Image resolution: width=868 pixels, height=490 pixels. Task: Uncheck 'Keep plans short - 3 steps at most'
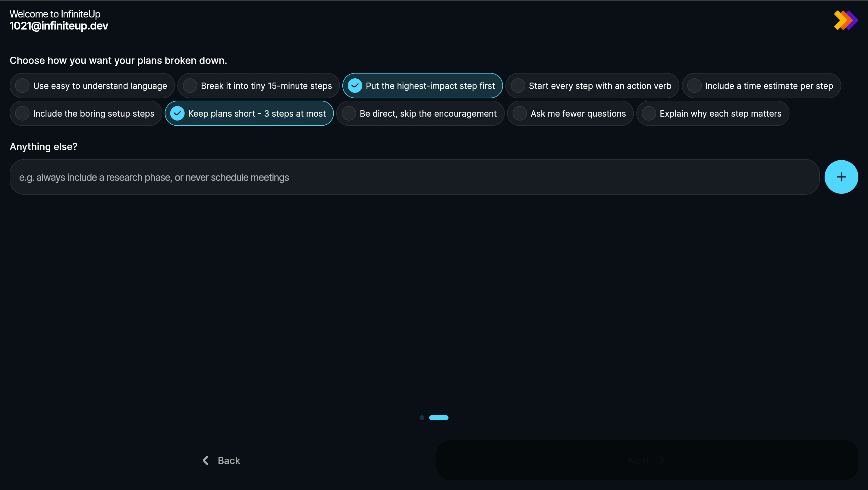coord(249,114)
